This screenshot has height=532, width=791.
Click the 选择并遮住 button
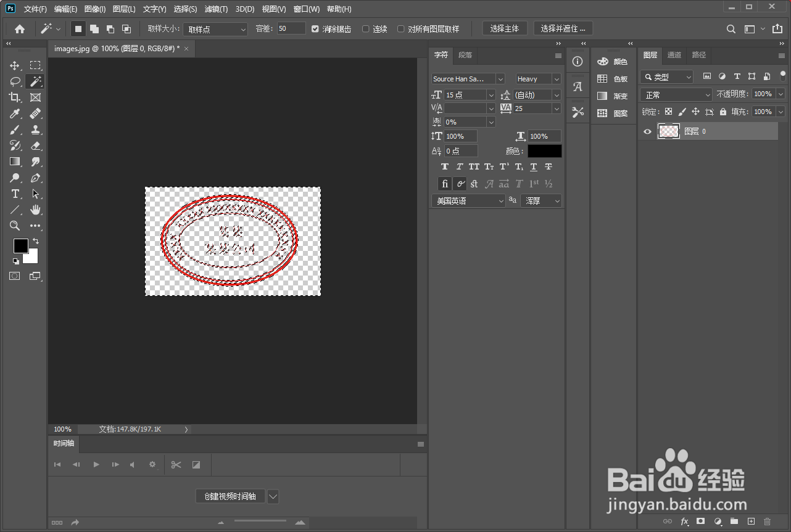(563, 28)
